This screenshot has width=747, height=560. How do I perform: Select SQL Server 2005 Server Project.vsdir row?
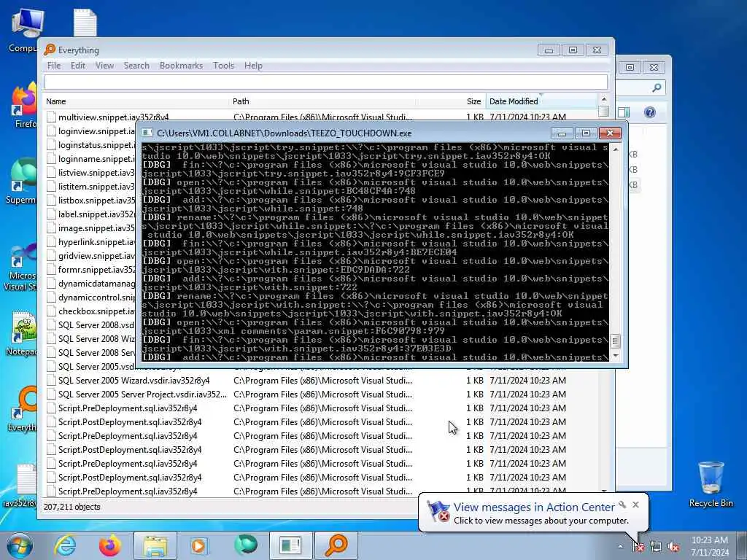point(320,394)
